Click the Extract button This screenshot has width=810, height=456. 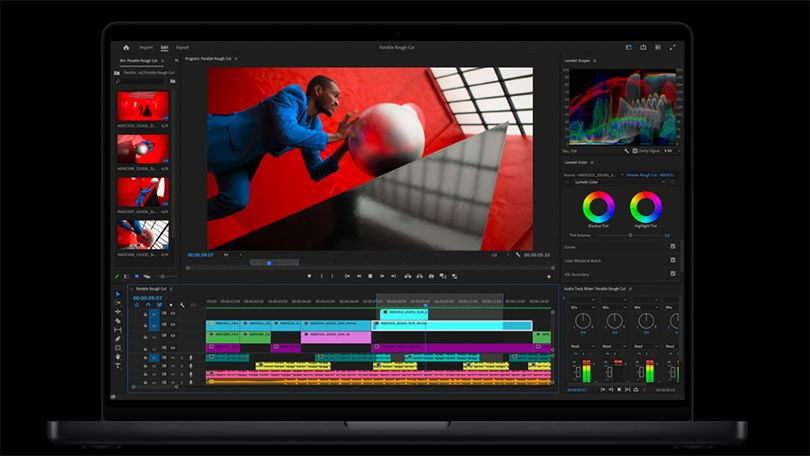(x=419, y=276)
